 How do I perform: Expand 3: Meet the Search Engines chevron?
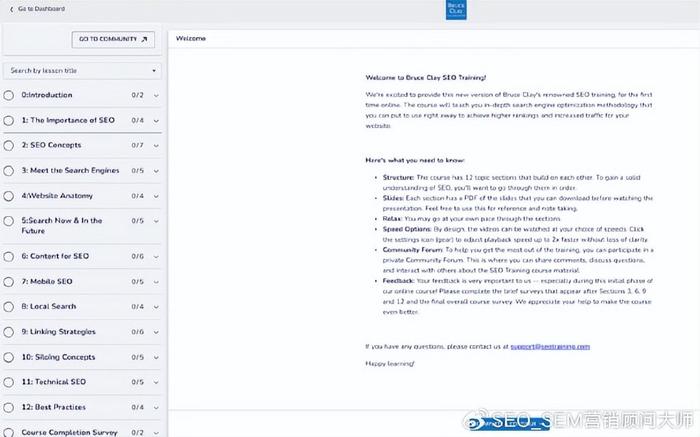(156, 171)
